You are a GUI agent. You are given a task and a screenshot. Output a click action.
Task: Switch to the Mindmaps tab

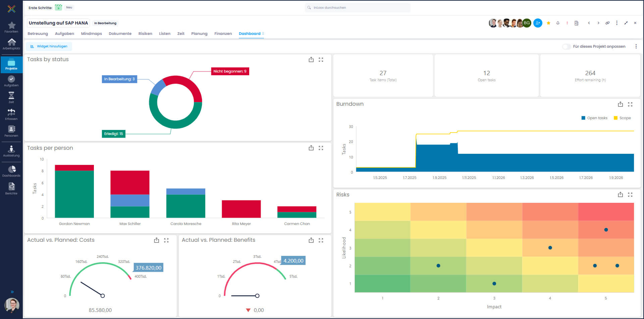tap(91, 34)
